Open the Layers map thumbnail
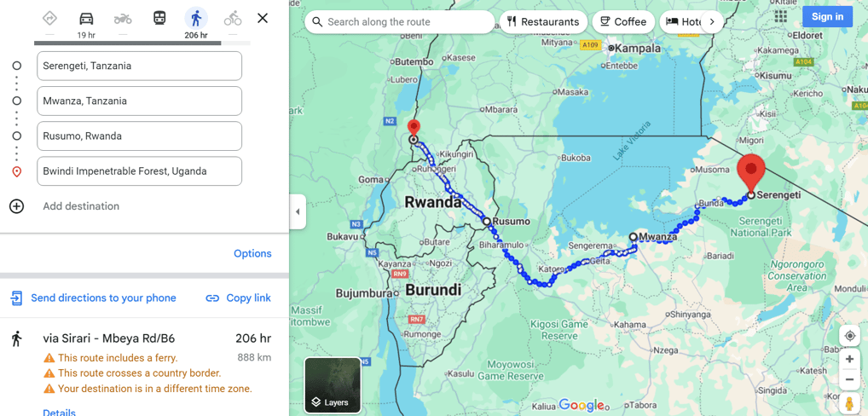The image size is (868, 416). click(x=333, y=385)
